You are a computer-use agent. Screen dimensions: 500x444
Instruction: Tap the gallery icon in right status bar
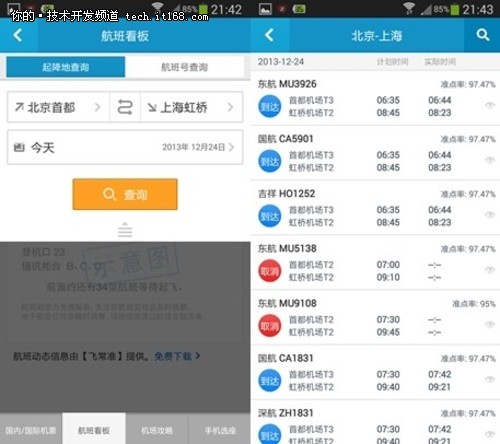click(x=265, y=9)
